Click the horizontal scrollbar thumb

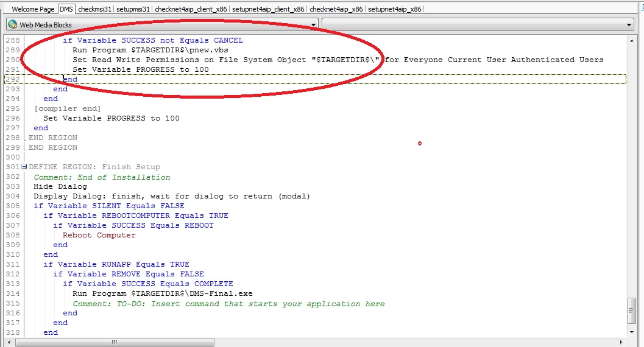(x=115, y=342)
